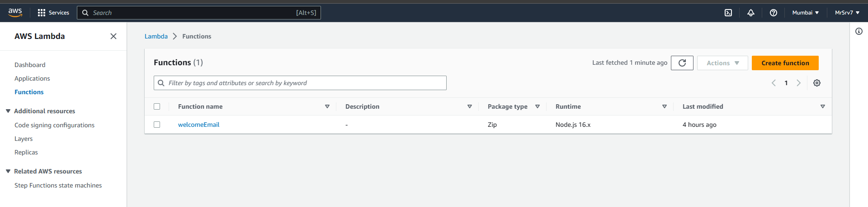868x207 pixels.
Task: Open the info panel icon
Action: pyautogui.click(x=859, y=31)
